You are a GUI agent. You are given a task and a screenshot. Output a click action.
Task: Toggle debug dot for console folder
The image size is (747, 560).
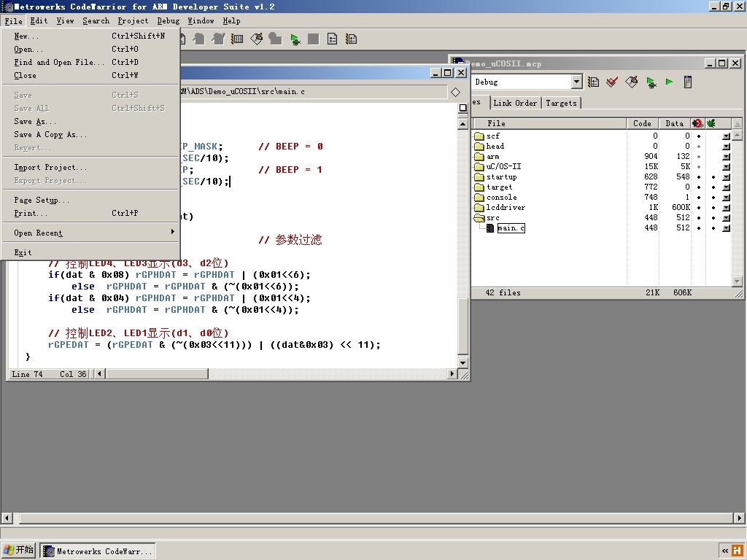pyautogui.click(x=713, y=197)
